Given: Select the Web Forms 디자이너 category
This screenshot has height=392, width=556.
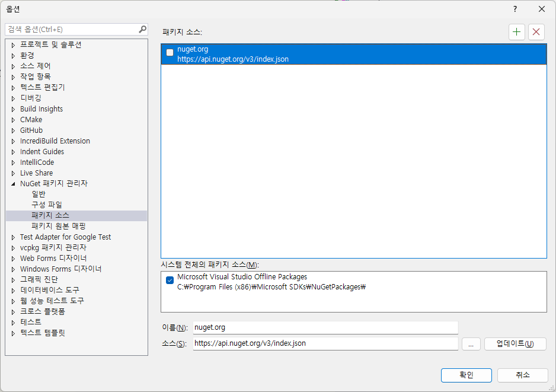Looking at the screenshot, I should [x=53, y=258].
